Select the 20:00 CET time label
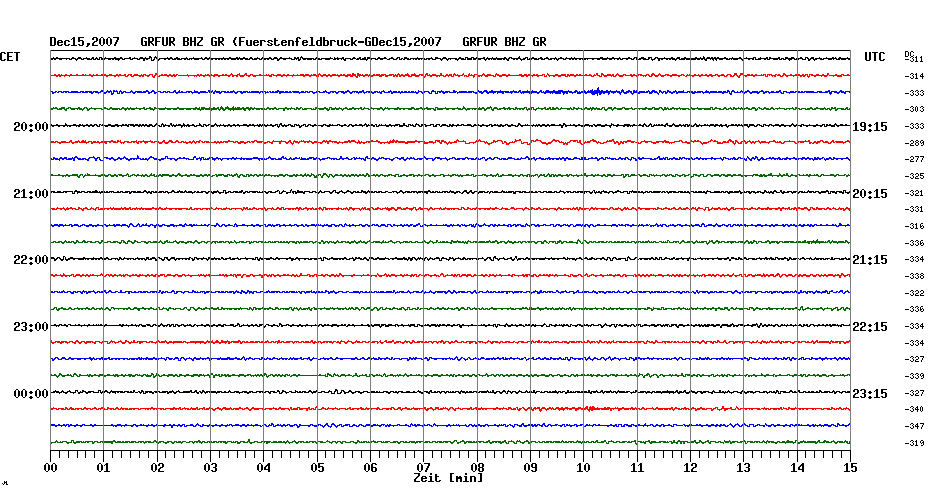Screen dimensions: 930x494 click(31, 127)
